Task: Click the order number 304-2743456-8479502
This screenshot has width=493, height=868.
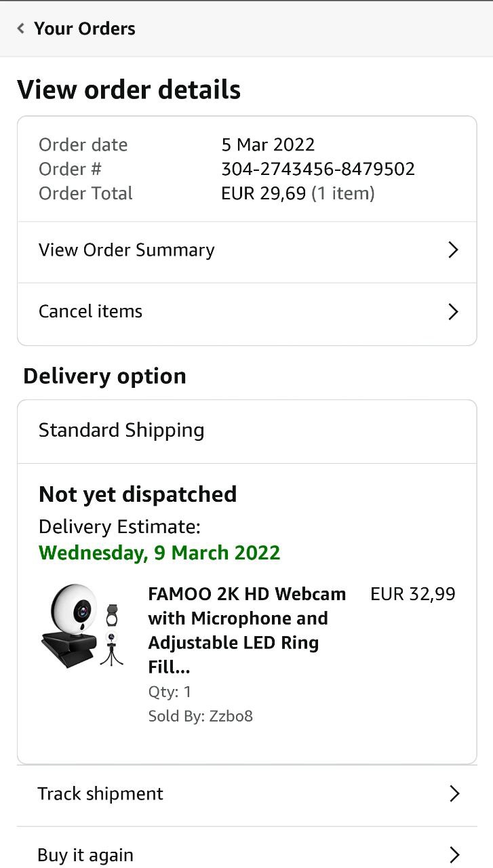Action: click(318, 169)
